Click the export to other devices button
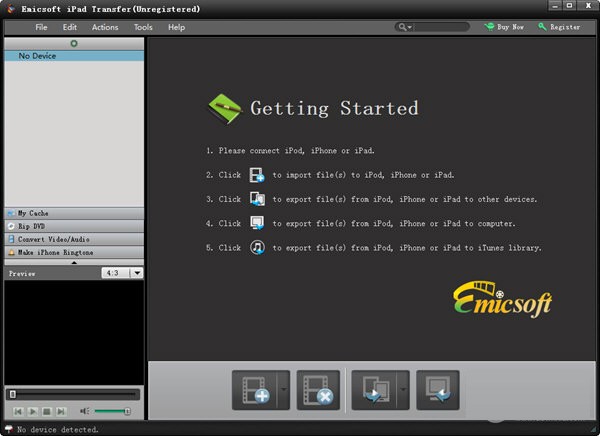600x436 pixels. point(371,389)
